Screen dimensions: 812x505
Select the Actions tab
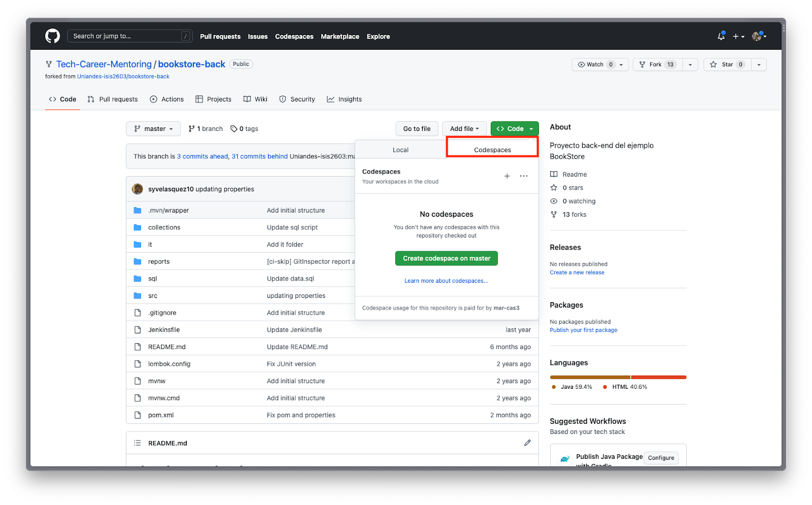coord(167,99)
